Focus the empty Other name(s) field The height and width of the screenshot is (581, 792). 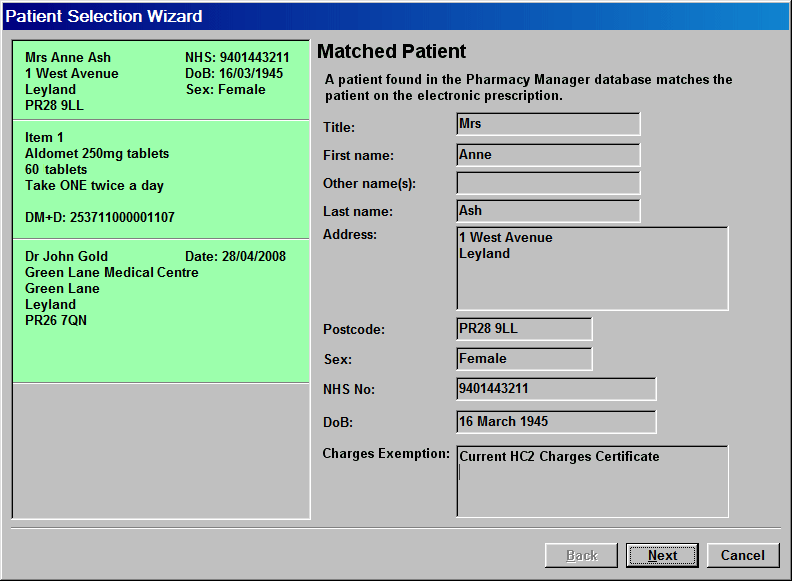pos(548,183)
